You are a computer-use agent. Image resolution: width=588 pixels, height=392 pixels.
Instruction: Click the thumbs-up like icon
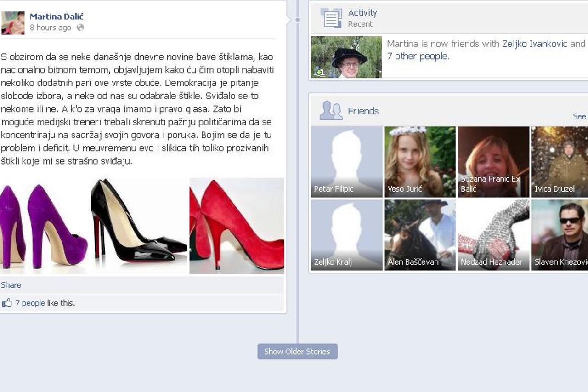click(x=7, y=303)
